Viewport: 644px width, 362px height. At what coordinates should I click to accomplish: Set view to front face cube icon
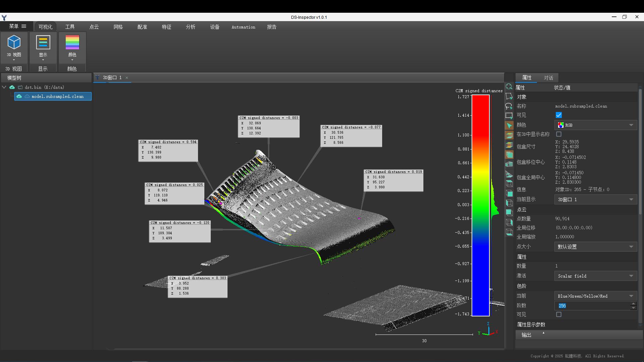[509, 193]
